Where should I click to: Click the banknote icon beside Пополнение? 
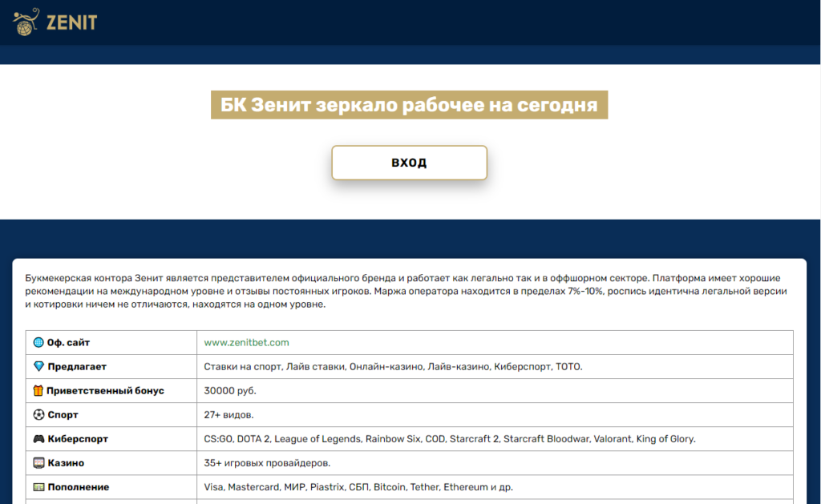point(38,486)
